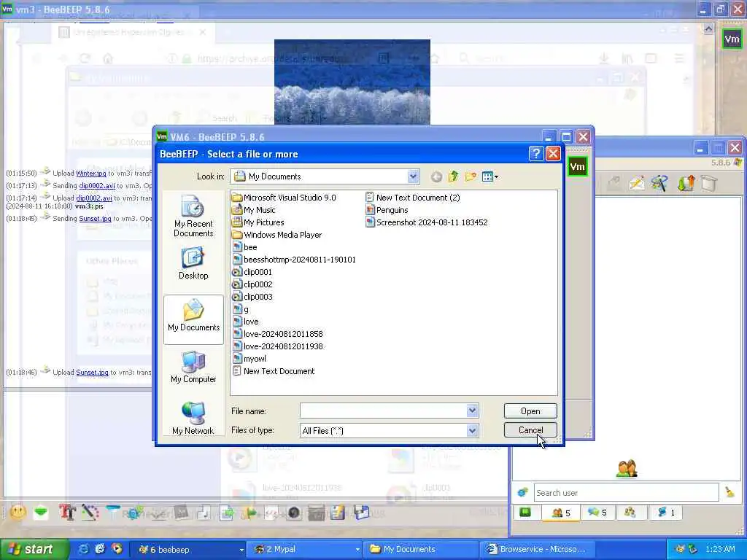Click the broom clear icon beside search
This screenshot has width=747, height=560.
729,492
